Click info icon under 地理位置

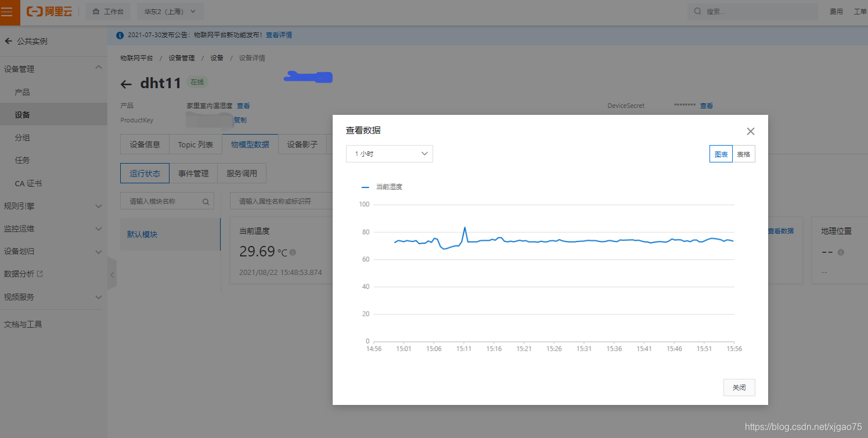(x=841, y=252)
